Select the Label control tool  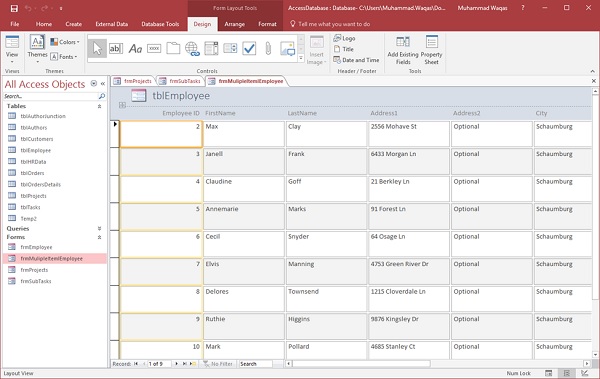pos(135,49)
